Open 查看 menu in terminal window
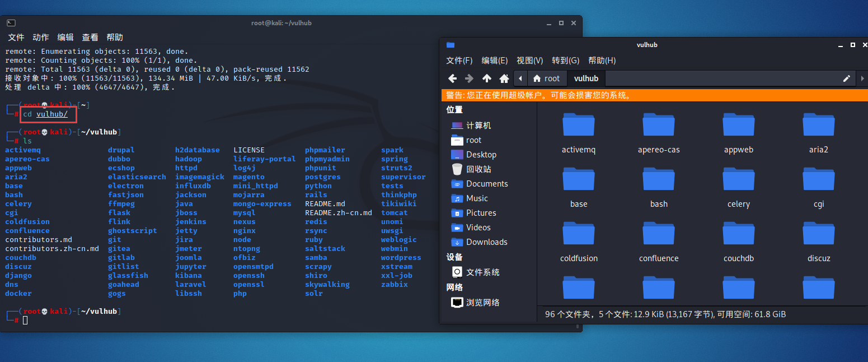Image resolution: width=868 pixels, height=362 pixels. click(x=90, y=38)
